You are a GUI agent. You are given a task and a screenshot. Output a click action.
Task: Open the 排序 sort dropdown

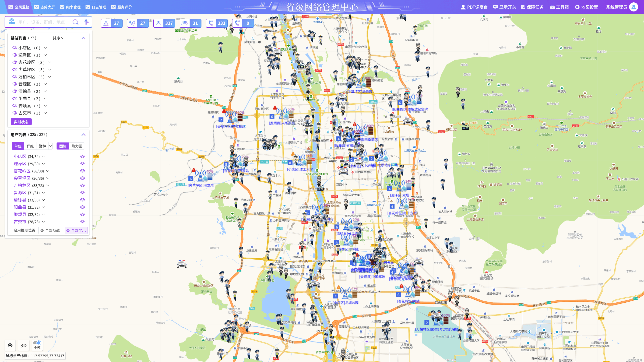(58, 38)
